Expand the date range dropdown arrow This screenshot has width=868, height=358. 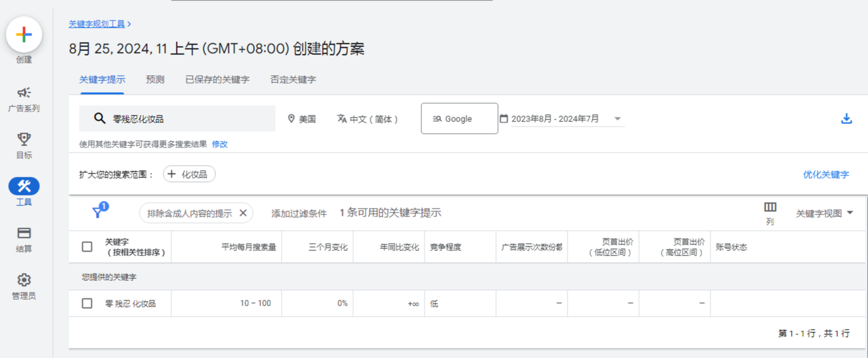tap(617, 119)
